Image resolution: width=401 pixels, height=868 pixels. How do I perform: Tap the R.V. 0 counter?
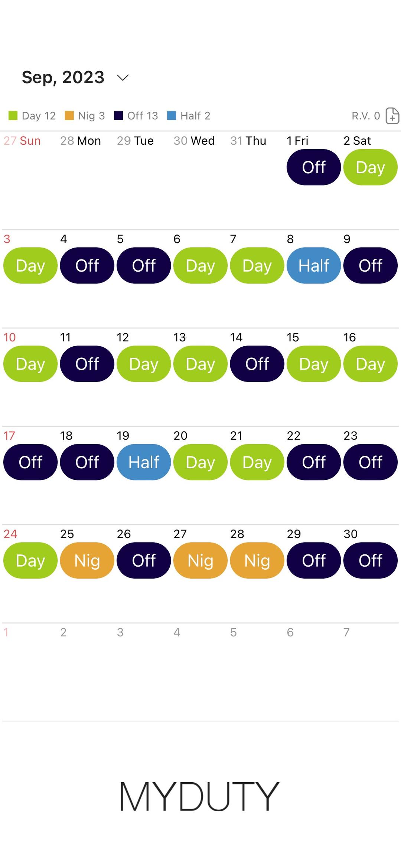366,116
